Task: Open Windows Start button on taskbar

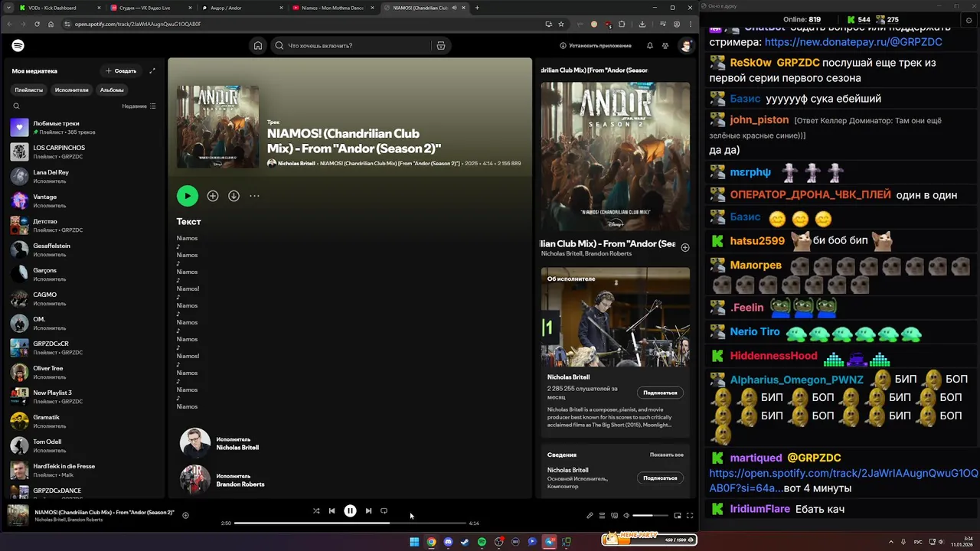Action: [414, 542]
